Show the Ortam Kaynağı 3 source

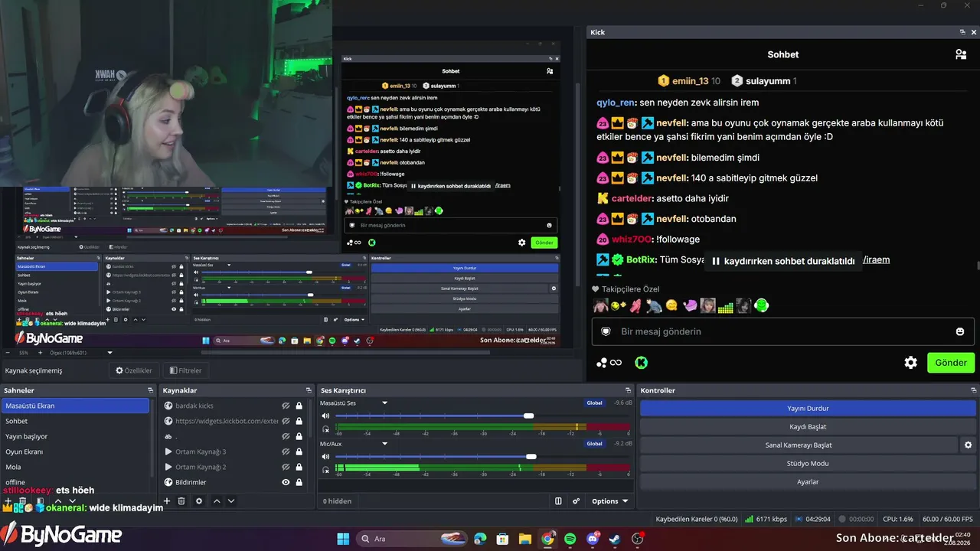click(286, 452)
